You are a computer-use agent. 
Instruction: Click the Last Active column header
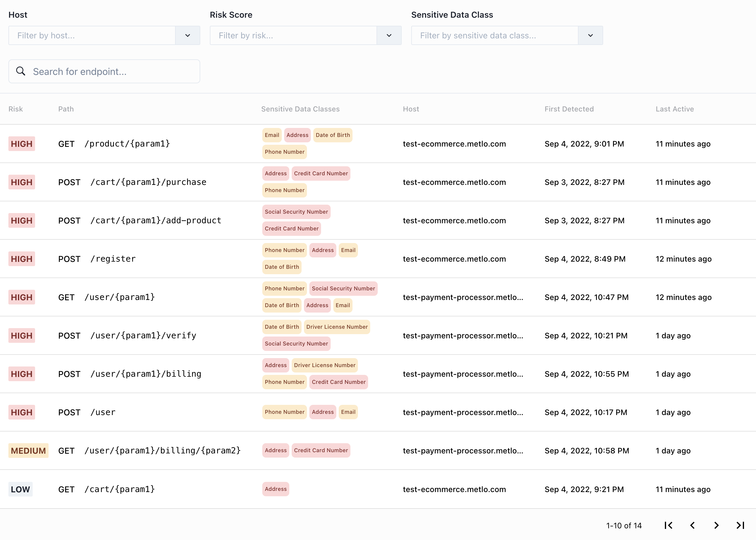(x=674, y=109)
